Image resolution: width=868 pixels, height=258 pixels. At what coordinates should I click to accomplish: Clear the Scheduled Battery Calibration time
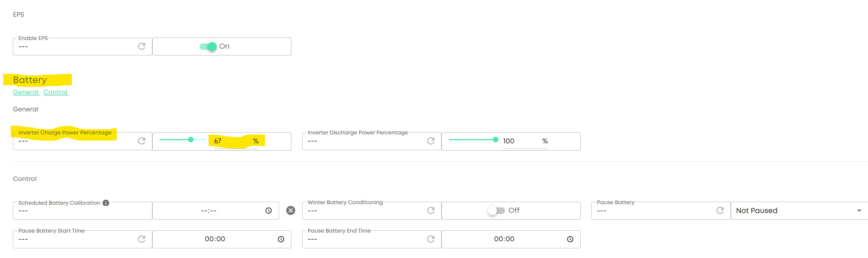tap(290, 210)
